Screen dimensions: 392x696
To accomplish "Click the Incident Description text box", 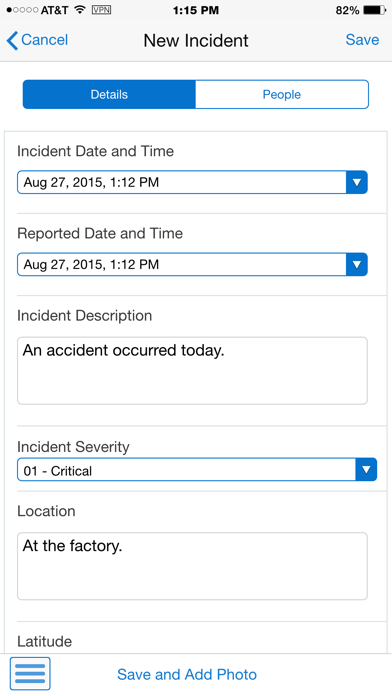I will point(192,371).
